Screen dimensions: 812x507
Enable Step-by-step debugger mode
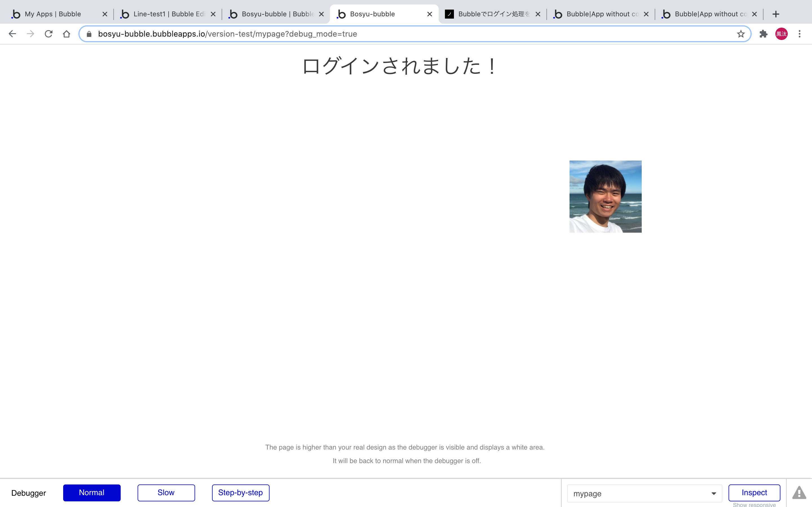tap(240, 493)
